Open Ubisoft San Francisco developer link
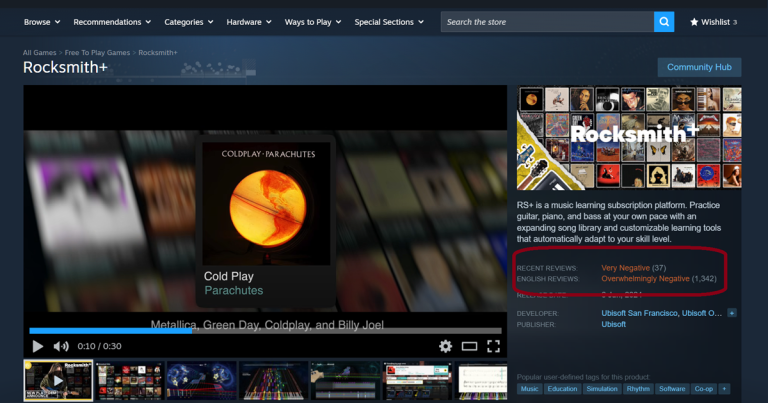 click(x=639, y=313)
